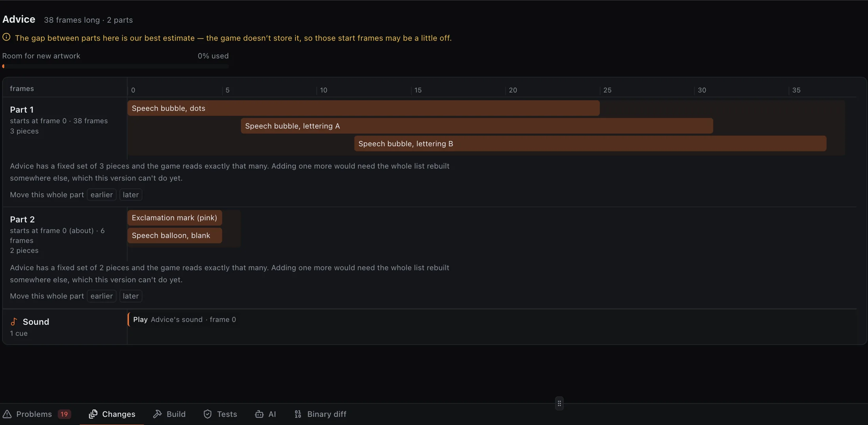Click the AI robot icon
The width and height of the screenshot is (868, 425).
[x=259, y=414]
